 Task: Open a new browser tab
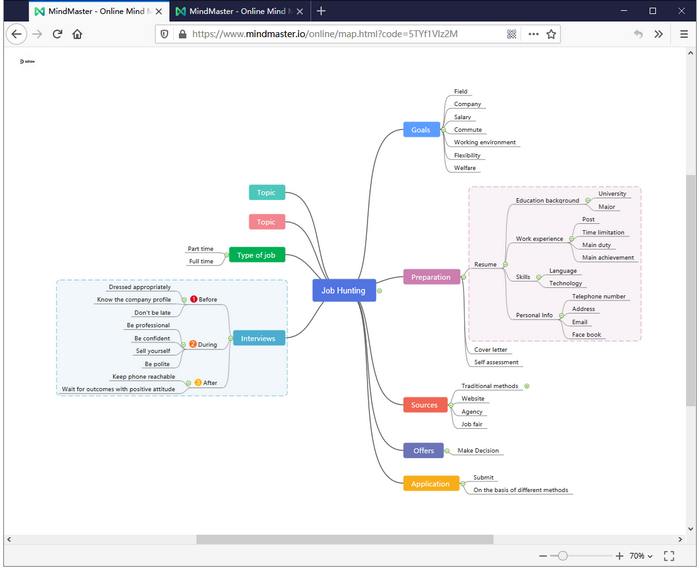(x=321, y=10)
